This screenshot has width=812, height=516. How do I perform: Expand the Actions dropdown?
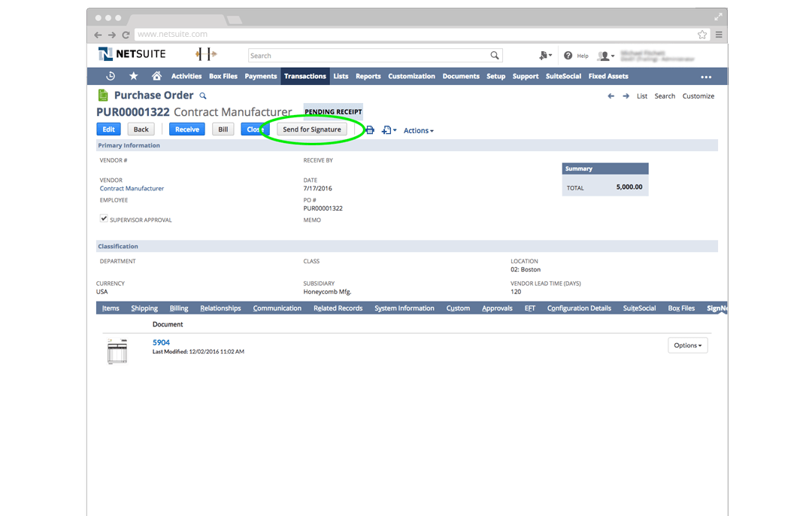[x=419, y=131]
